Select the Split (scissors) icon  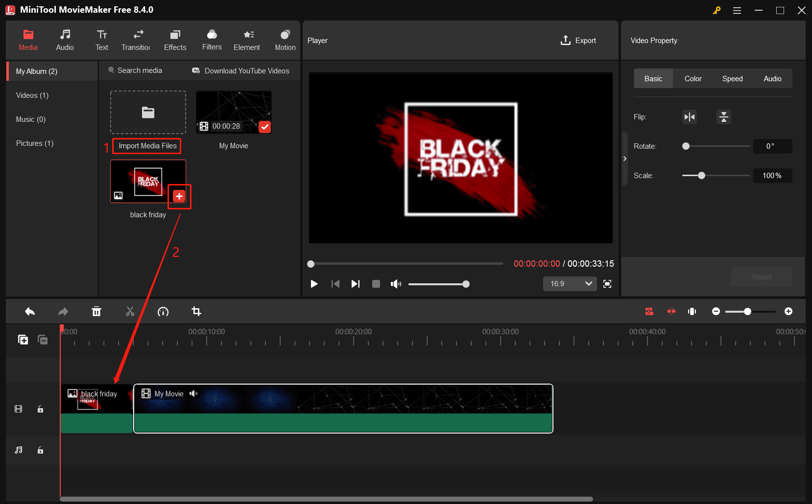130,311
